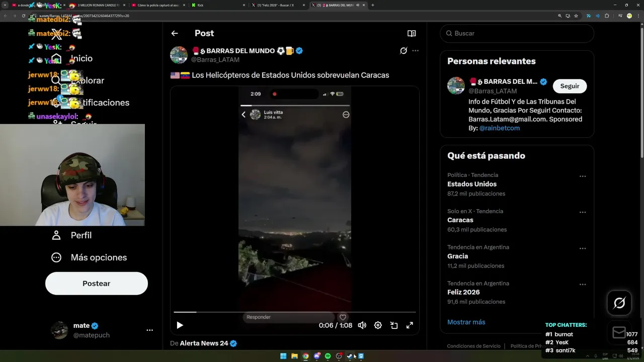The width and height of the screenshot is (644, 362).
Task: Follow Barras del Mundo with Seguir
Action: coord(570,86)
